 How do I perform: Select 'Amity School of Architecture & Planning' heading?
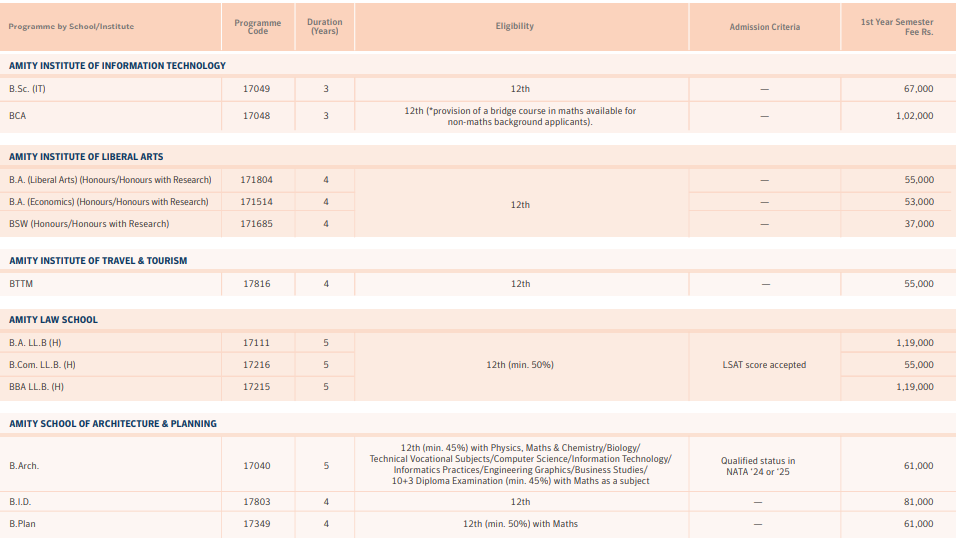point(113,424)
